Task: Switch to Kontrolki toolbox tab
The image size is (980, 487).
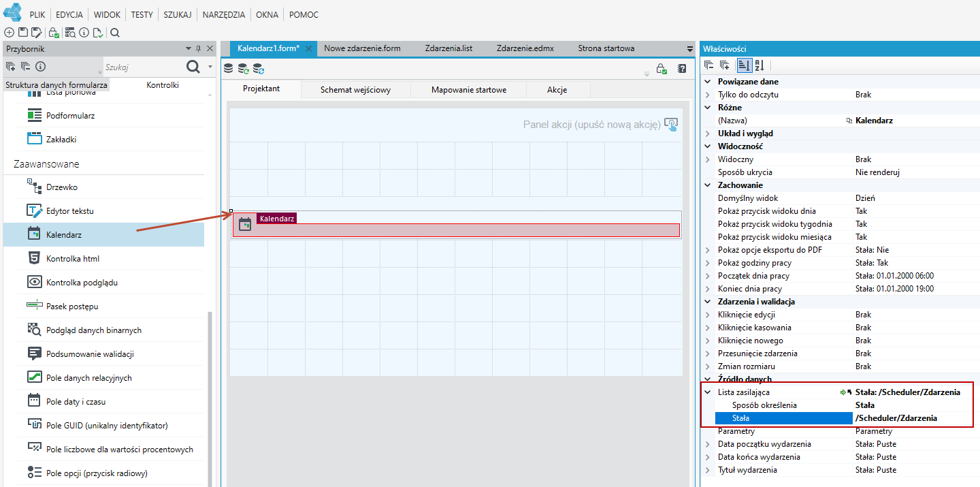Action: [163, 85]
